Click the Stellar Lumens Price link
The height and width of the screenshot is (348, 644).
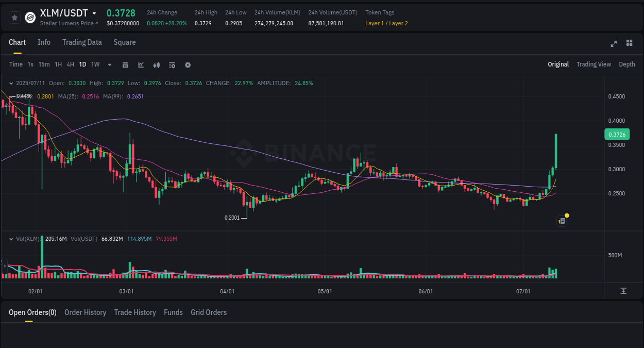(x=66, y=23)
